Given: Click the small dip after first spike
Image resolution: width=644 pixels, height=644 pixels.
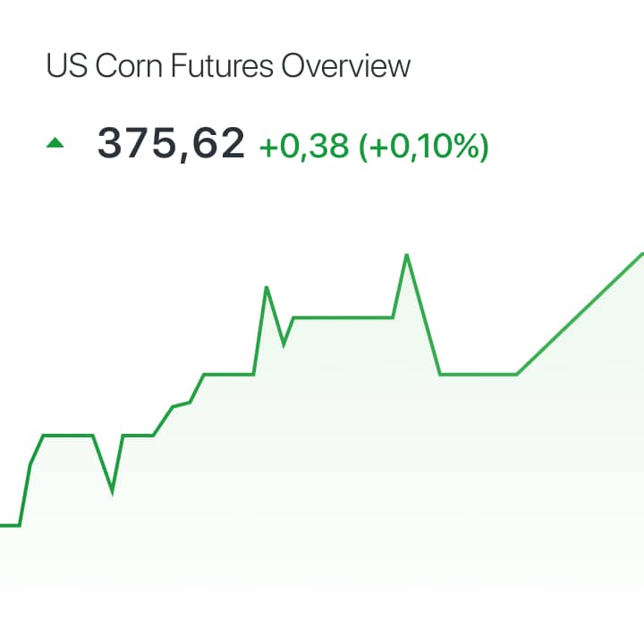Looking at the screenshot, I should (x=284, y=344).
